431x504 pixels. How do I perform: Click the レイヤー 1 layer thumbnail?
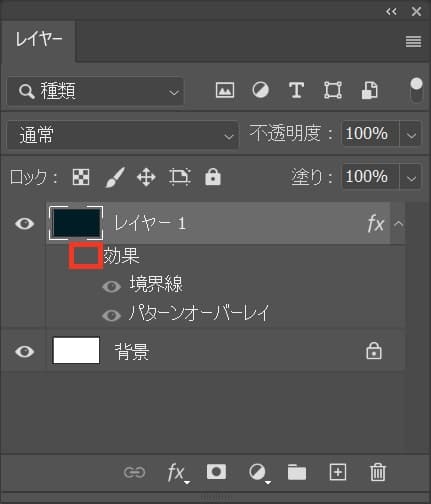(x=76, y=223)
